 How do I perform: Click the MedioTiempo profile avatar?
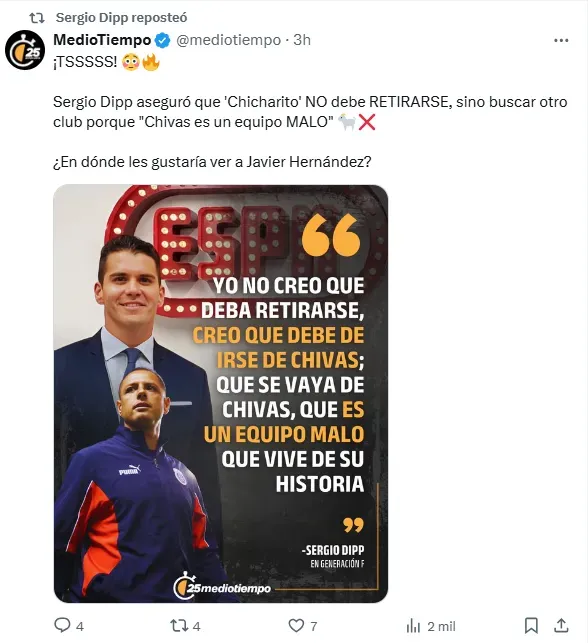[25, 50]
